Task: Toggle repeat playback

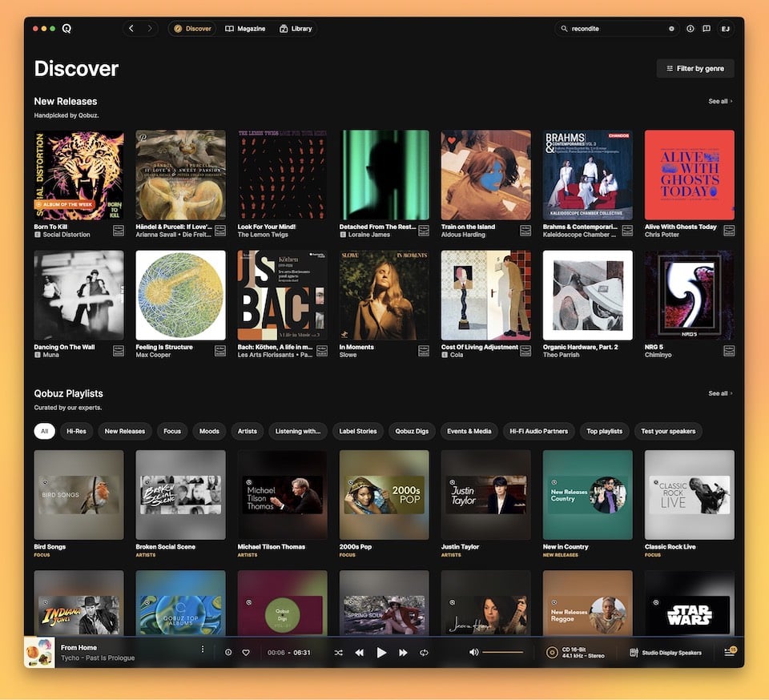Action: (x=425, y=653)
